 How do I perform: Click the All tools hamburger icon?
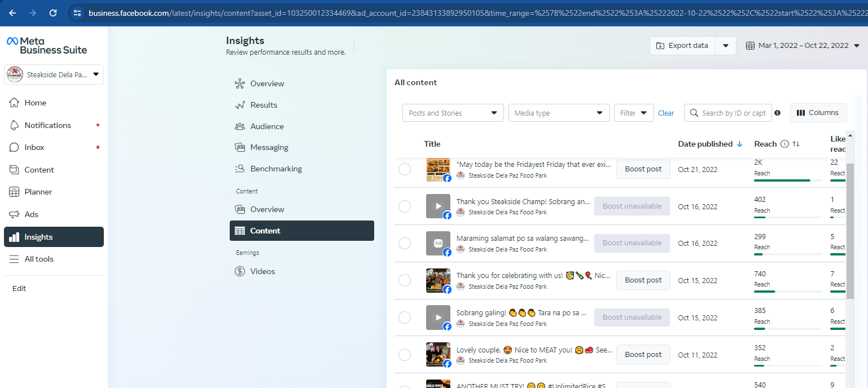[14, 259]
